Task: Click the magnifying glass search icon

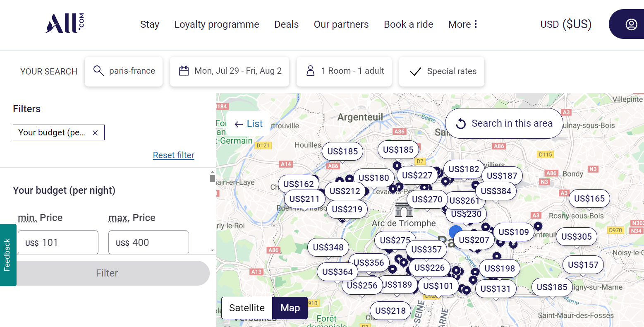Action: 98,71
